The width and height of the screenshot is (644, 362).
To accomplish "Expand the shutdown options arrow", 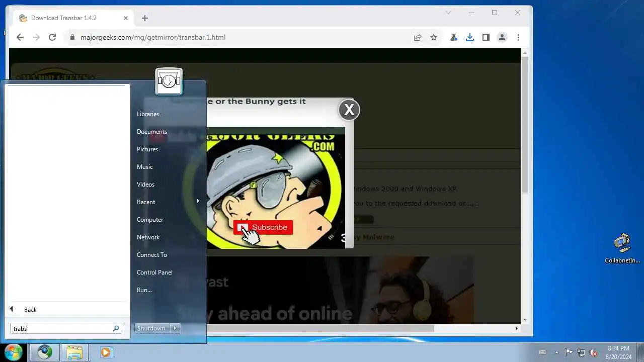I will [x=175, y=328].
